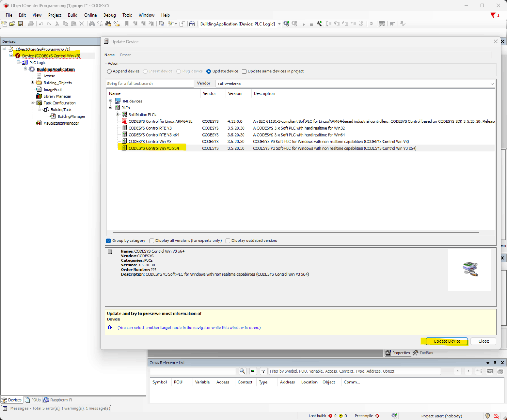This screenshot has width=507, height=420.
Task: Click the Library Manager icon in the device tree
Action: (39, 96)
